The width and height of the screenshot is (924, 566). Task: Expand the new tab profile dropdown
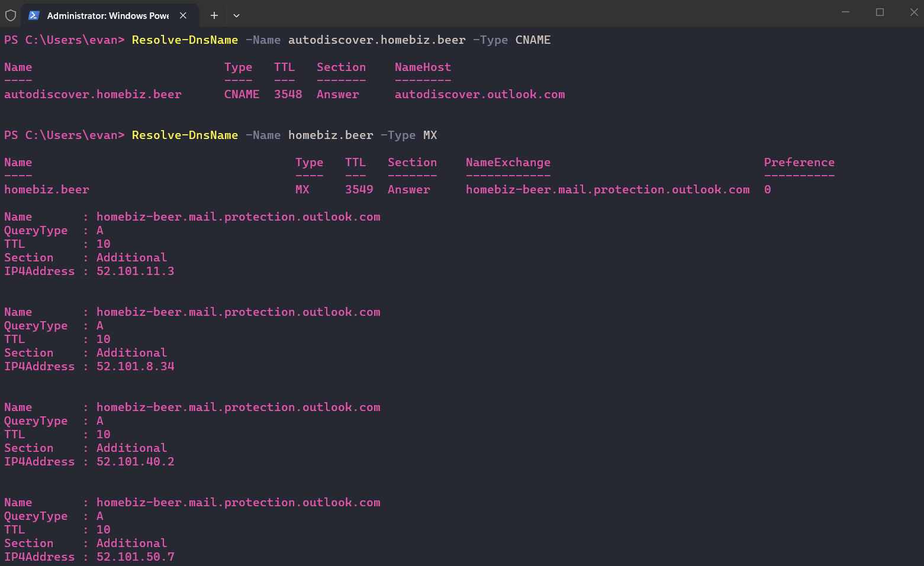[236, 15]
